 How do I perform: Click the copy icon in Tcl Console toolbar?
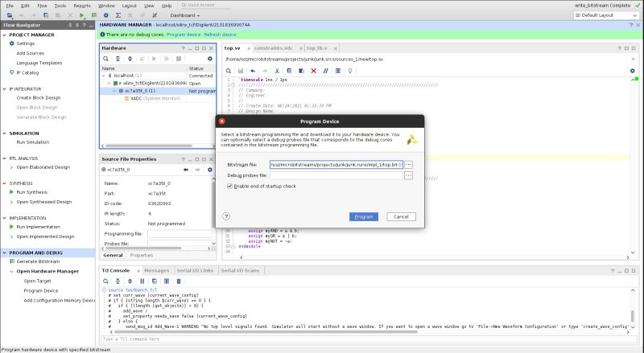click(x=155, y=281)
